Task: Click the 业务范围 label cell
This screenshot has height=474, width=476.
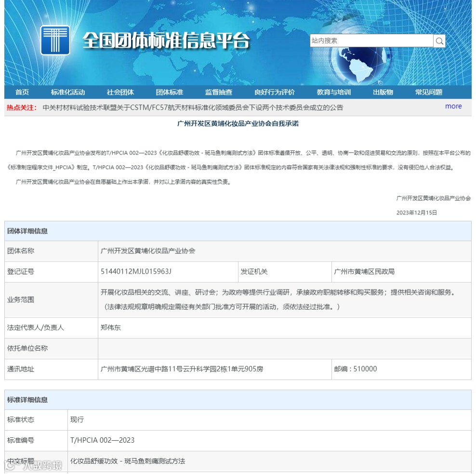Action: point(51,300)
